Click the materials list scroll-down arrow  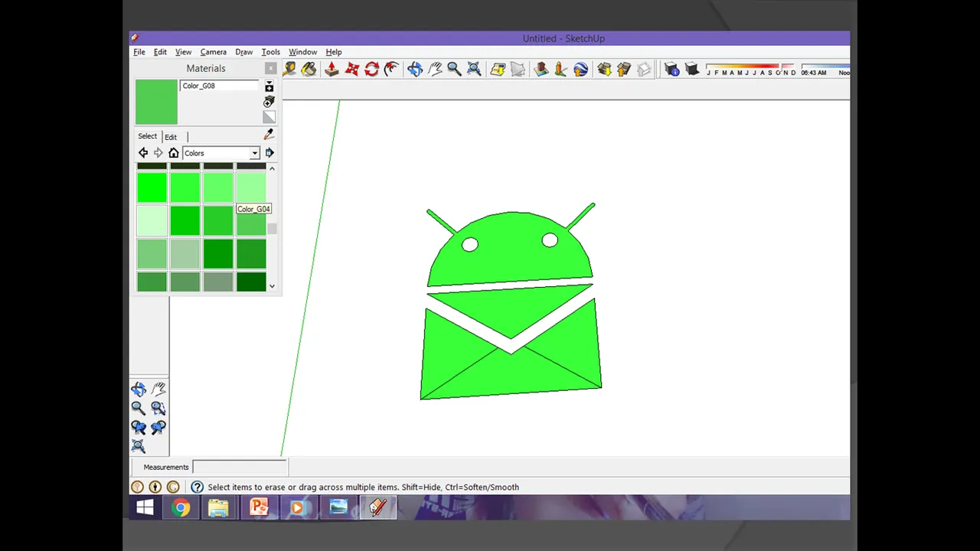click(272, 286)
